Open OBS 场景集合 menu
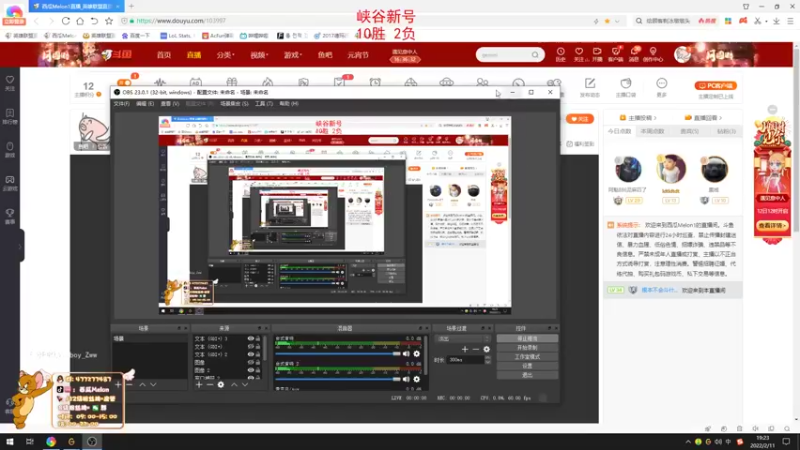Screen dimensions: 800x450 point(234,104)
